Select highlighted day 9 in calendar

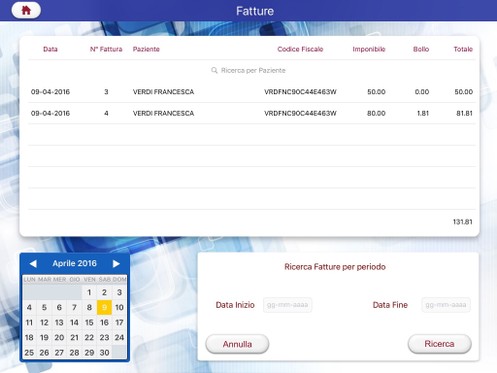104,307
